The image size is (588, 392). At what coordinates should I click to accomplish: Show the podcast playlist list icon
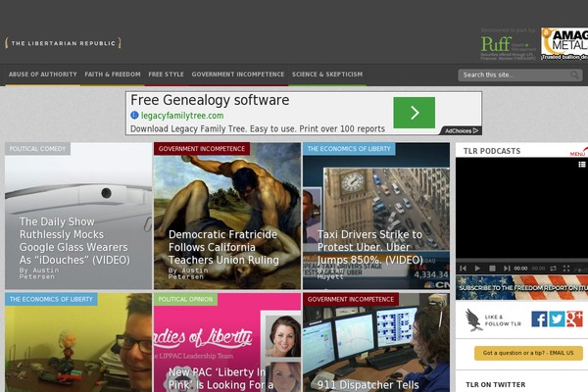pyautogui.click(x=581, y=165)
